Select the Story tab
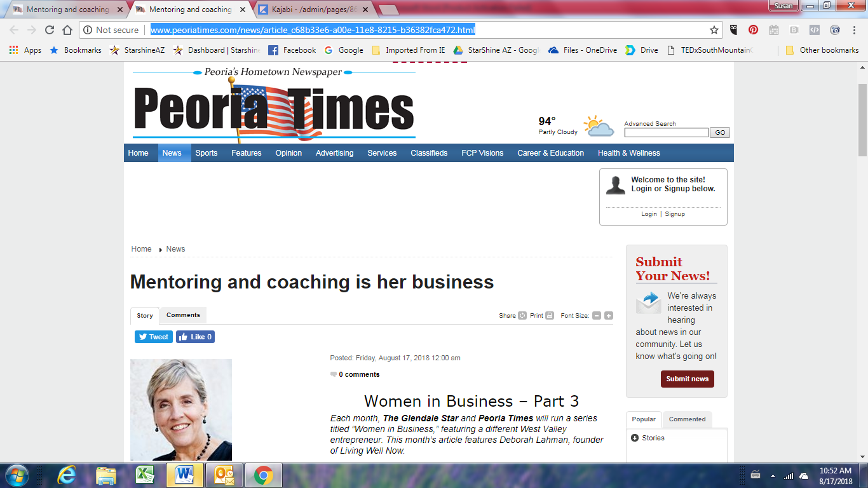 pyautogui.click(x=145, y=316)
